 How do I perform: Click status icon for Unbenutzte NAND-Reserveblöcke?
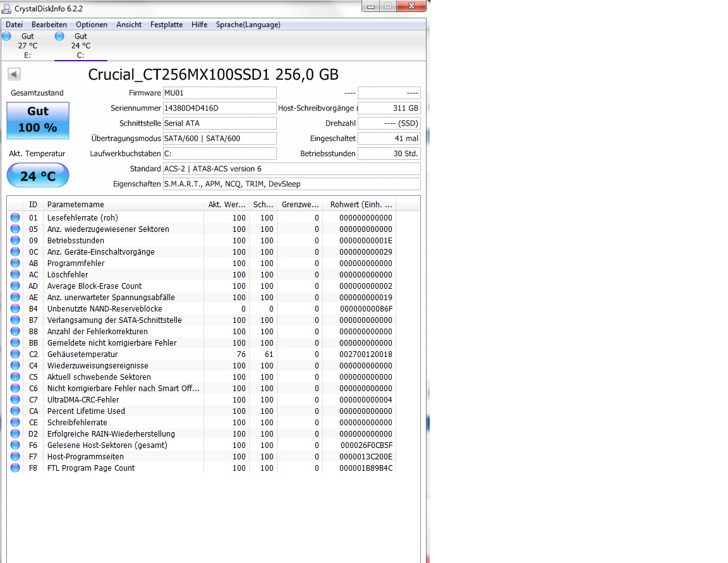[x=15, y=308]
